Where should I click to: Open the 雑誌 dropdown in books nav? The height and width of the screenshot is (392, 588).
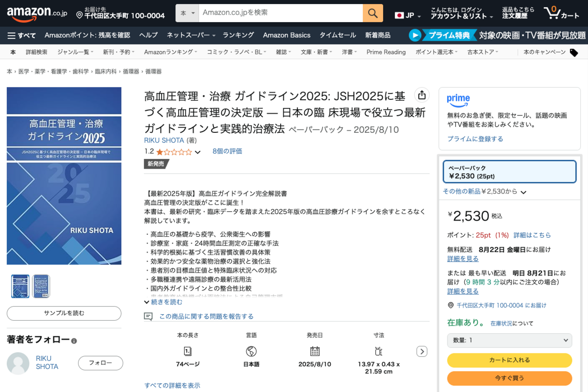(x=283, y=52)
